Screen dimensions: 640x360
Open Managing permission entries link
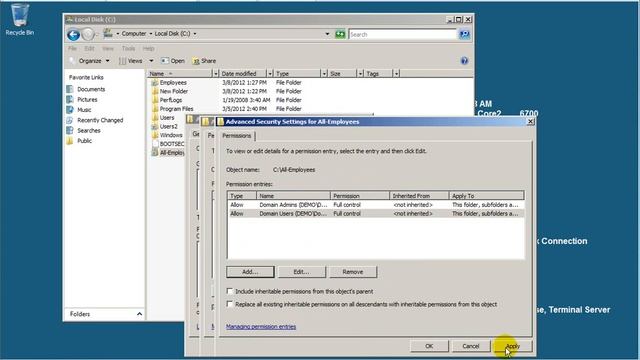261,327
